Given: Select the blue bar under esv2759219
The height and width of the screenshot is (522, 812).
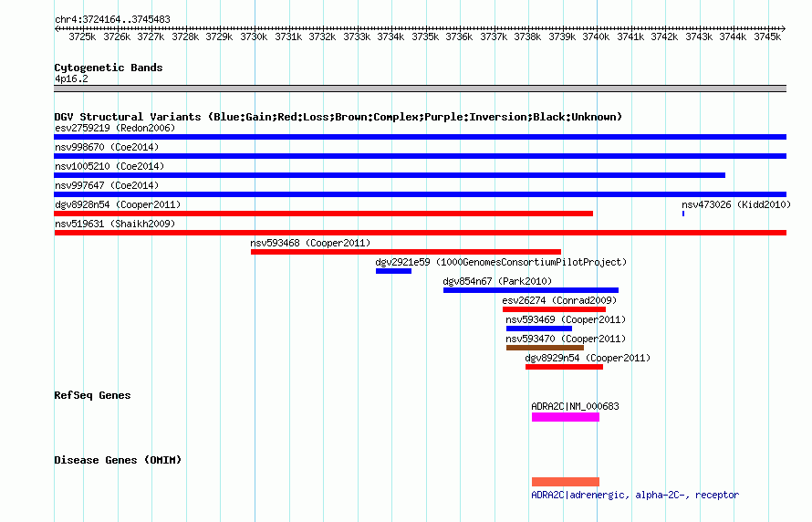Looking at the screenshot, I should click(420, 137).
